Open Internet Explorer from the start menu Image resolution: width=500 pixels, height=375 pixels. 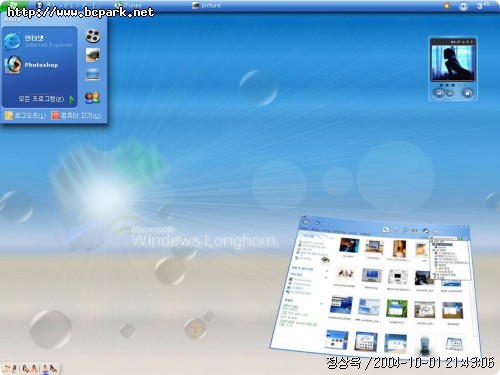pos(39,41)
